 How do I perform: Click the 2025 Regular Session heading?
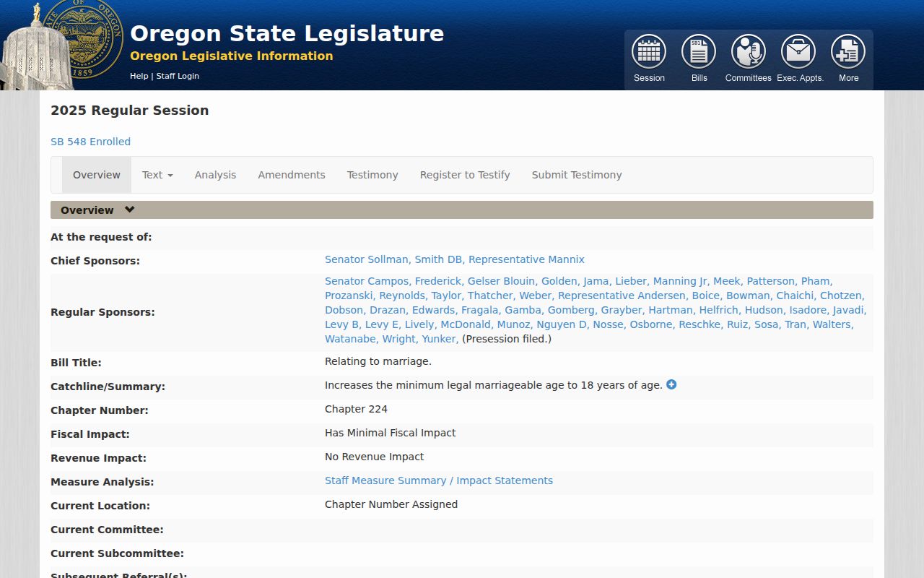(130, 111)
